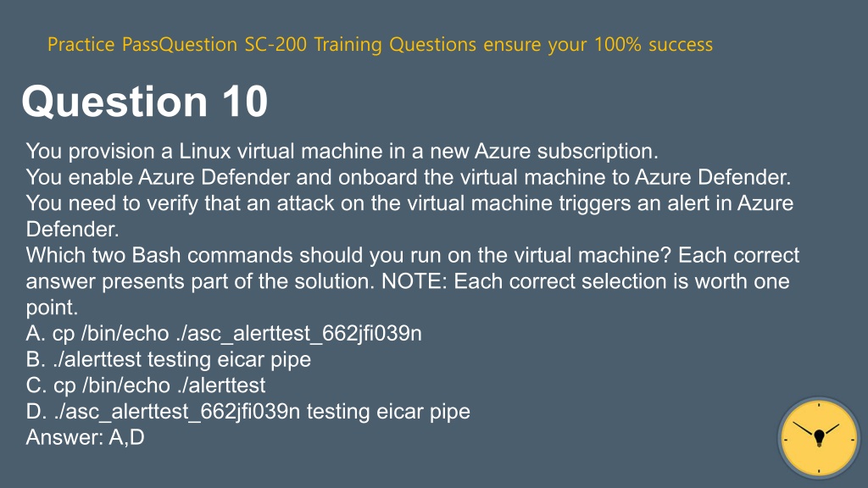
Task: Click the lightbulb inside the clock
Action: click(x=820, y=438)
